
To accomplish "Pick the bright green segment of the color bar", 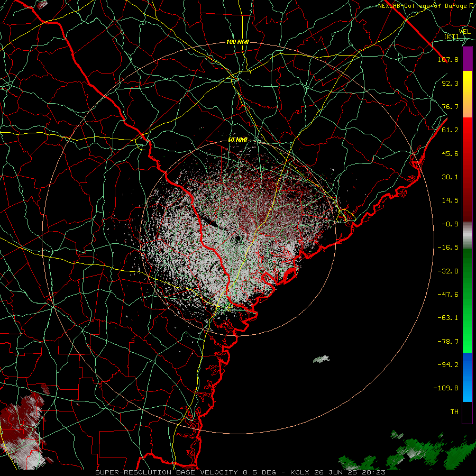I will [x=467, y=340].
